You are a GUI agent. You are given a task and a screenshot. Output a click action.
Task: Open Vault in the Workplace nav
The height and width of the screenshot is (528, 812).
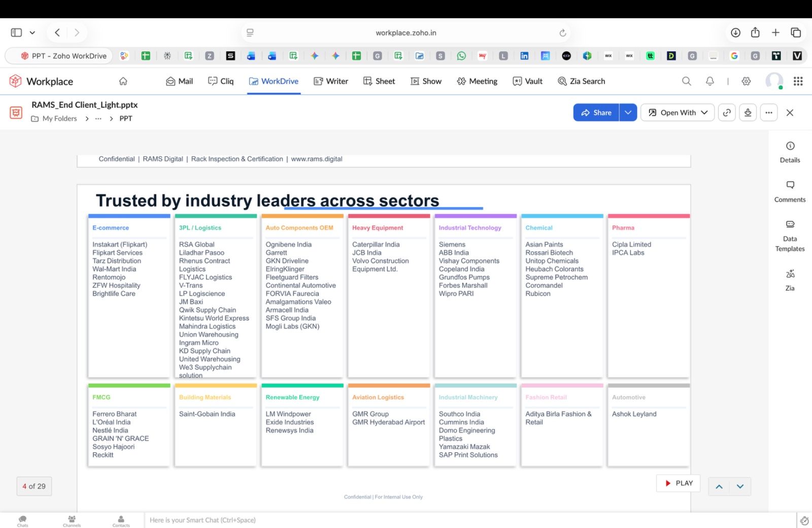pyautogui.click(x=528, y=81)
